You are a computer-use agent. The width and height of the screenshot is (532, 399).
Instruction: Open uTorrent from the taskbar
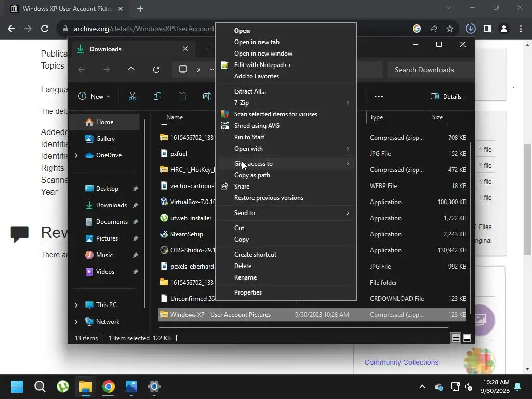(x=63, y=387)
